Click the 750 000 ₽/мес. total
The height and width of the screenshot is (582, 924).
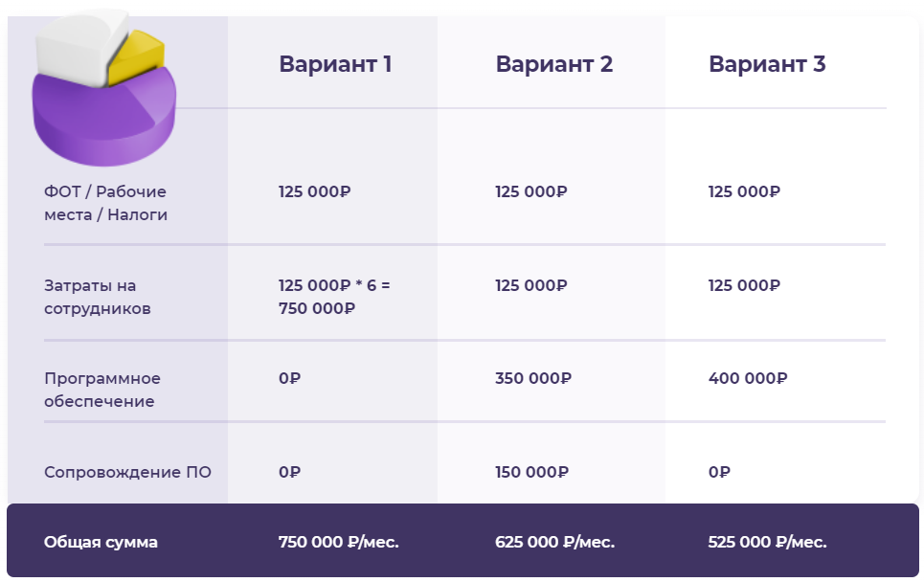click(x=339, y=542)
